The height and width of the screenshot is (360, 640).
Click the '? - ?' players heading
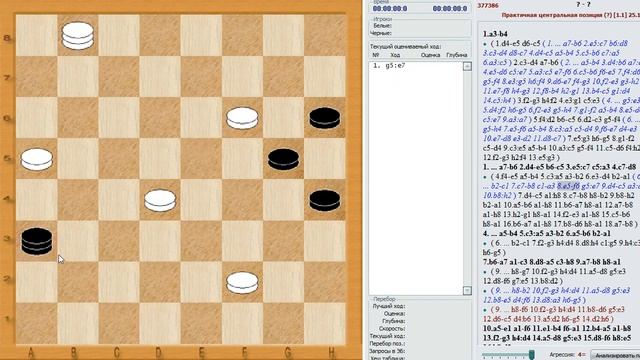click(584, 4)
